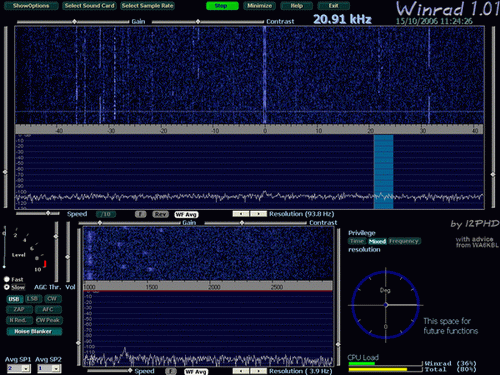
Task: Click the top Contrast slider handle
Action: pos(198,22)
